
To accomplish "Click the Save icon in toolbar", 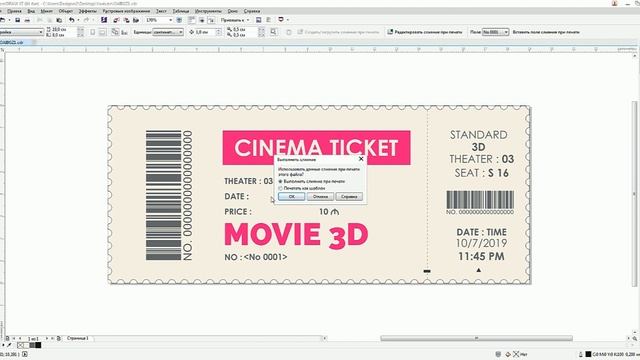I will [x=18, y=20].
